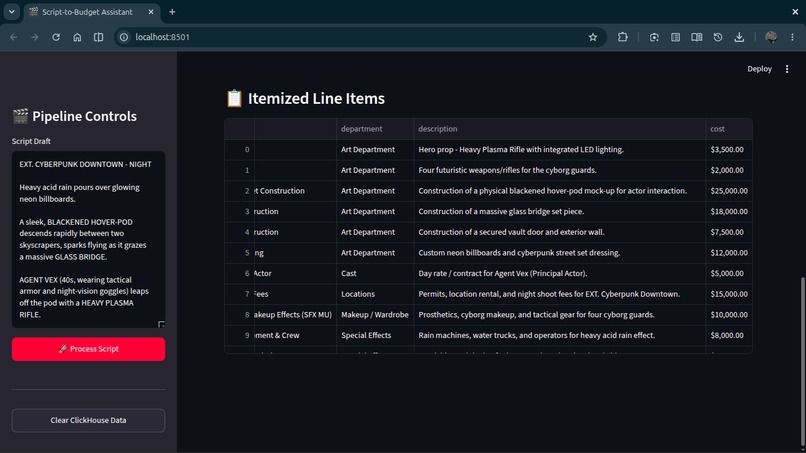The width and height of the screenshot is (806, 453).
Task: Open the Streamlit app kebab menu
Action: pyautogui.click(x=786, y=69)
